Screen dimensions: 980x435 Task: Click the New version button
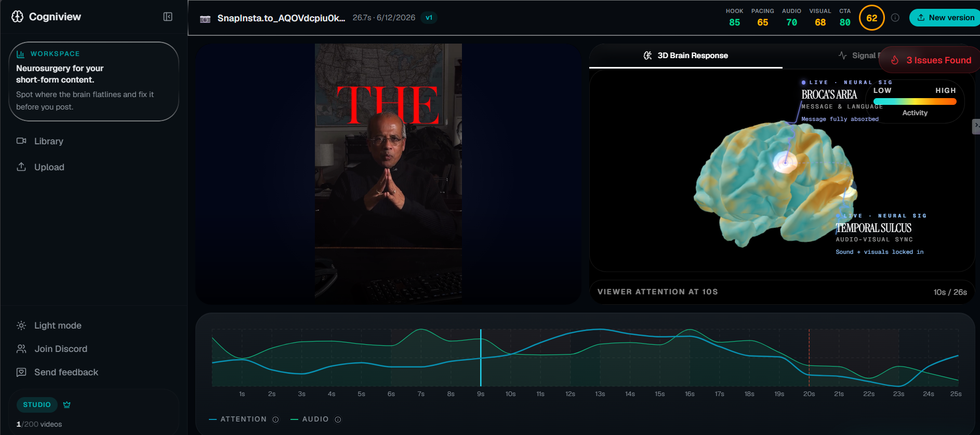click(945, 18)
